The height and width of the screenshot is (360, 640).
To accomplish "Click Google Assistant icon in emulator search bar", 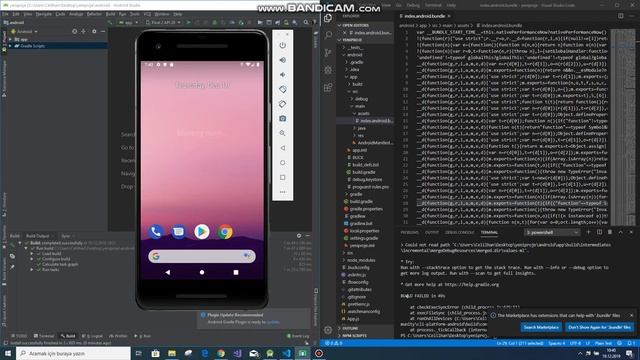I will (247, 256).
